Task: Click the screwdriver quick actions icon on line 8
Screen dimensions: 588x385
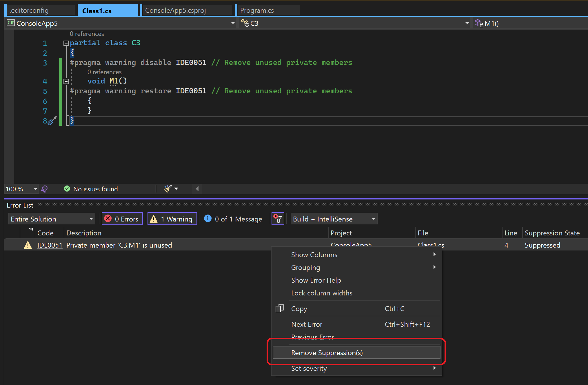Action: click(x=52, y=121)
